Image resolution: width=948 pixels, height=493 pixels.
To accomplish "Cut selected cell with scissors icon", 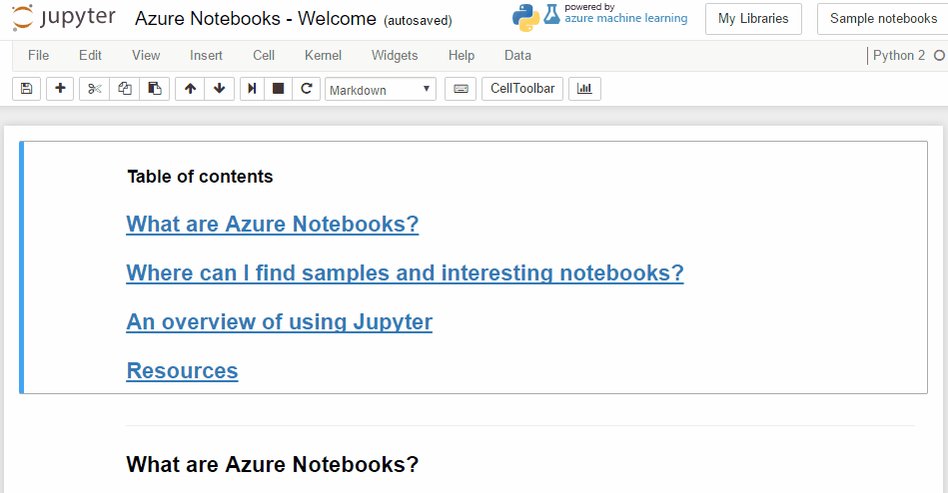I will point(94,89).
